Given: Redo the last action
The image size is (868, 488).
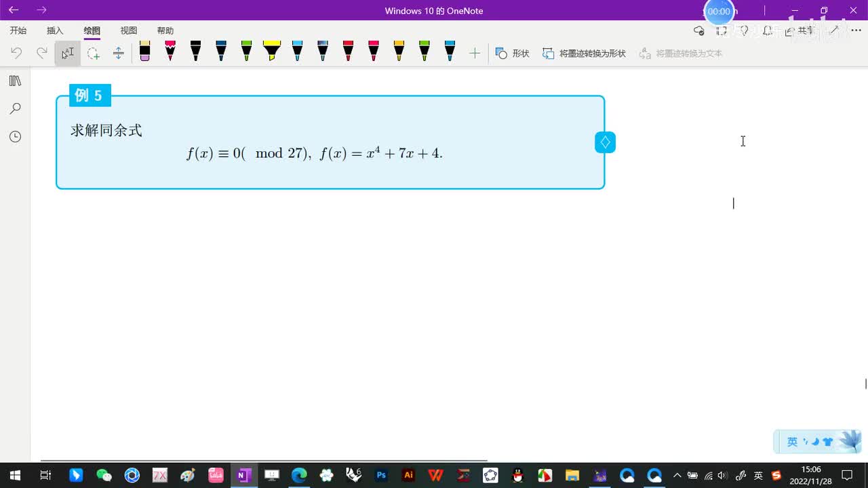Looking at the screenshot, I should (x=42, y=53).
